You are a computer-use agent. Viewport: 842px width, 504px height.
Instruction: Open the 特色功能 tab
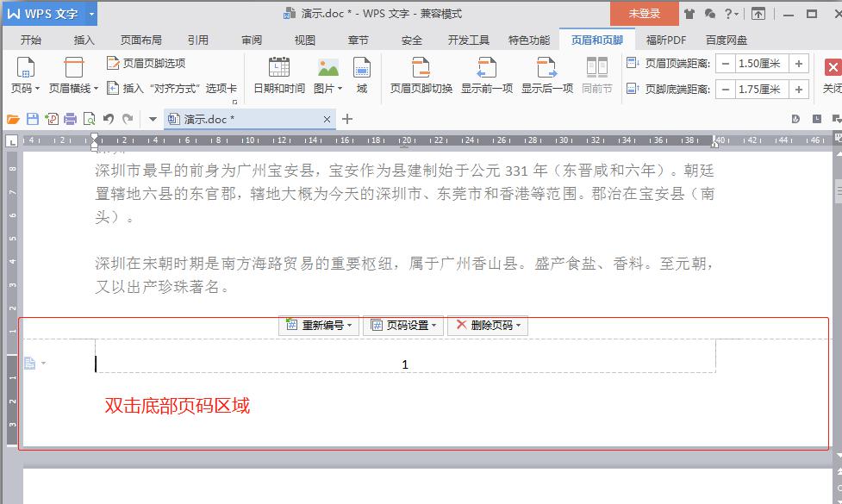coord(529,40)
